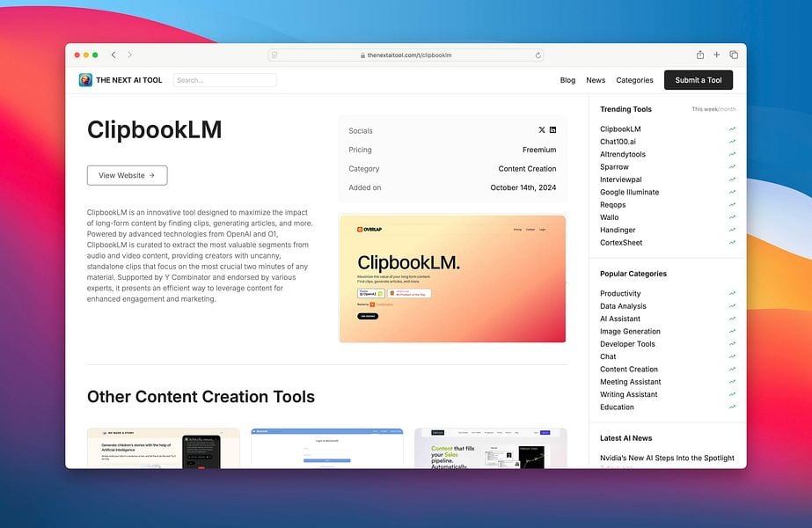
Task: Open the Blog menu item
Action: (x=567, y=80)
